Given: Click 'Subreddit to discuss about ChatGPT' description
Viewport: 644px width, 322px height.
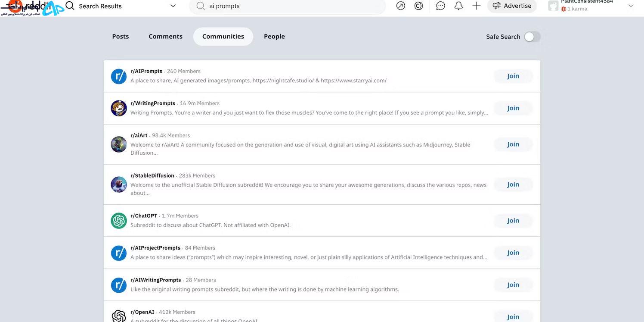Looking at the screenshot, I should tap(211, 225).
